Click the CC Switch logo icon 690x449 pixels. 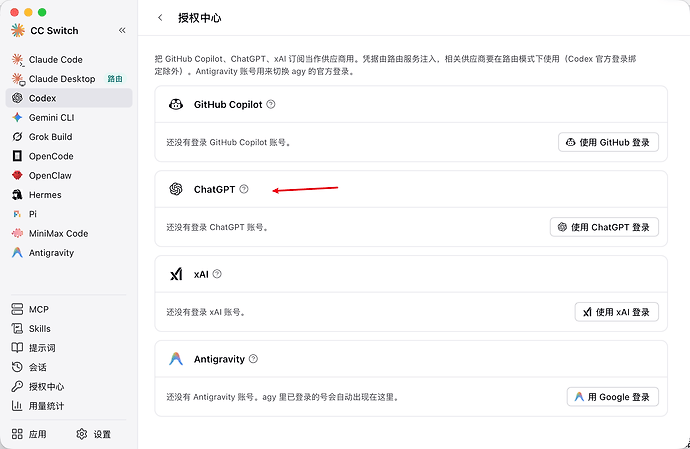(18, 30)
